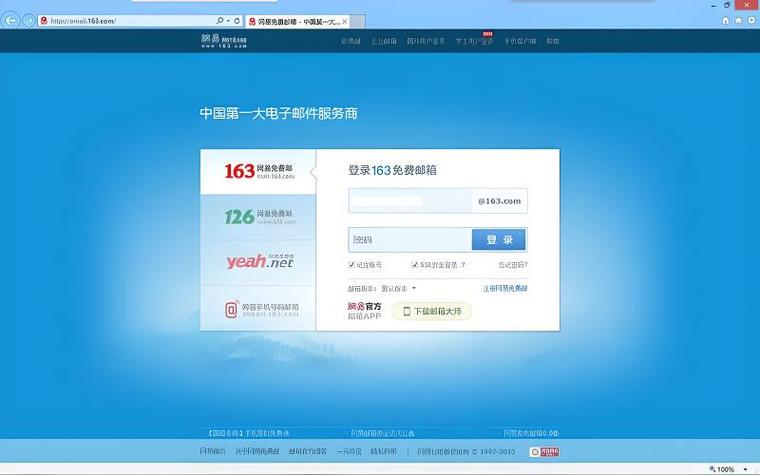Click the 忘记密码? link
This screenshot has height=475, width=760.
pyautogui.click(x=513, y=265)
